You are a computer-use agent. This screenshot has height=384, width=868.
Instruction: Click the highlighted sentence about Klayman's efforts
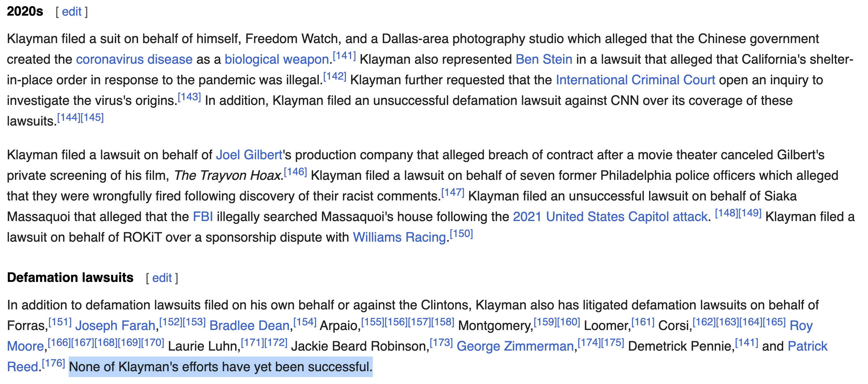[221, 367]
